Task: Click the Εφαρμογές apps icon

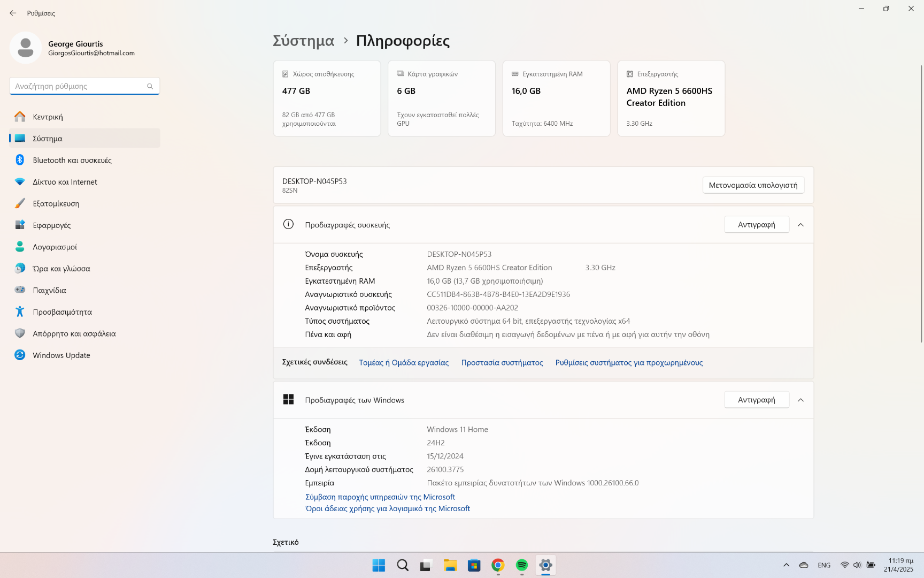Action: [x=20, y=225]
